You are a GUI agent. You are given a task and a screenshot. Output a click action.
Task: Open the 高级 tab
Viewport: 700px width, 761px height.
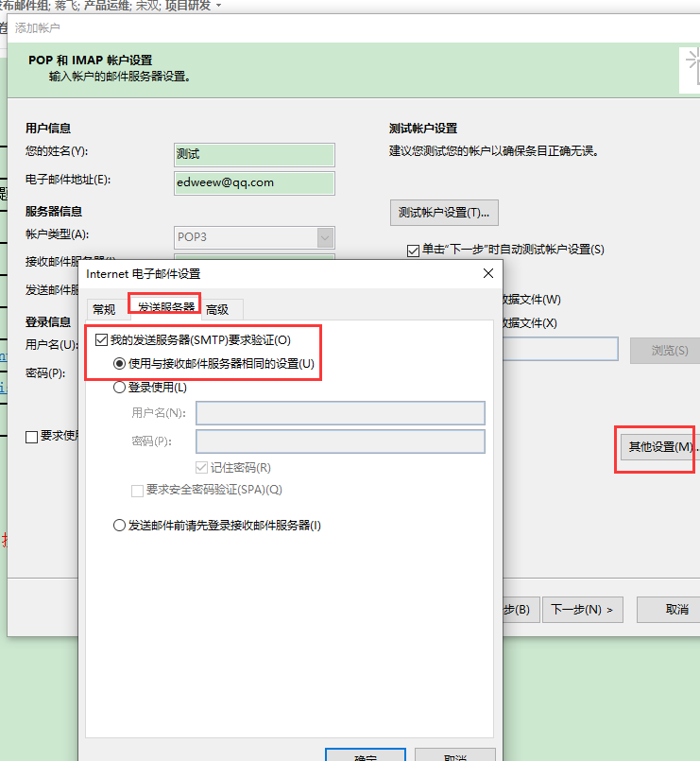pyautogui.click(x=217, y=310)
